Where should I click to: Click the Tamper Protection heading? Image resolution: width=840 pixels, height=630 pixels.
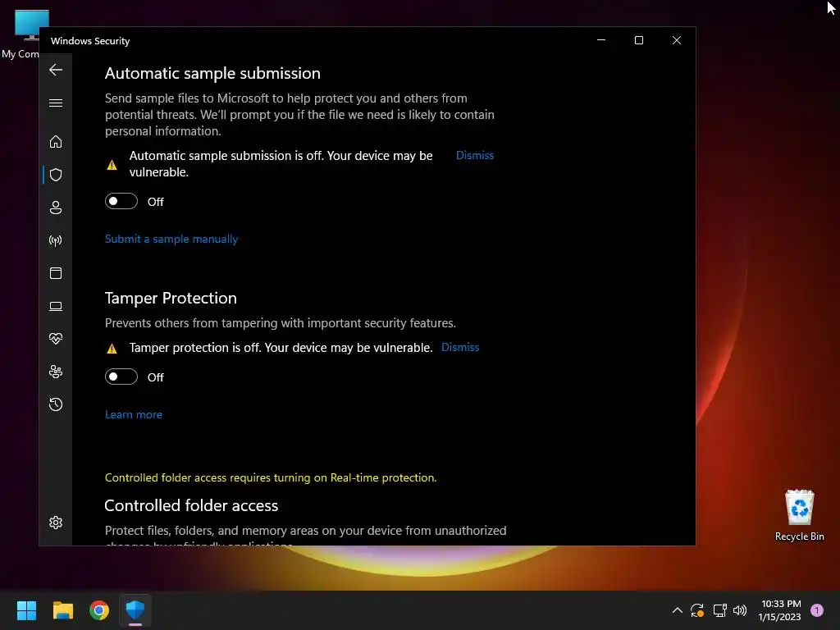[x=171, y=298]
